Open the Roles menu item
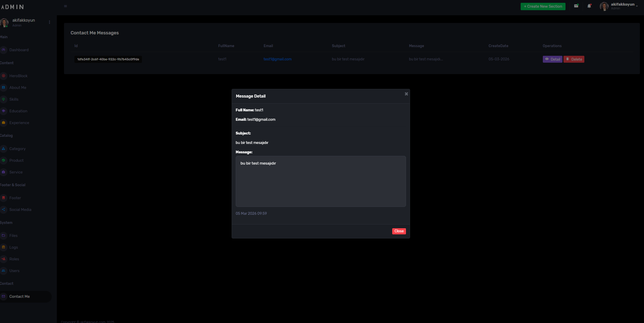 tap(14, 259)
